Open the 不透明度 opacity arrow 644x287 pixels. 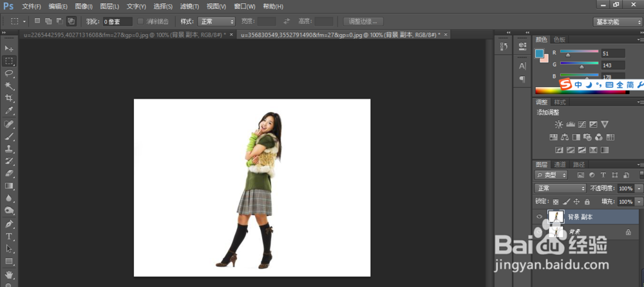pos(639,188)
